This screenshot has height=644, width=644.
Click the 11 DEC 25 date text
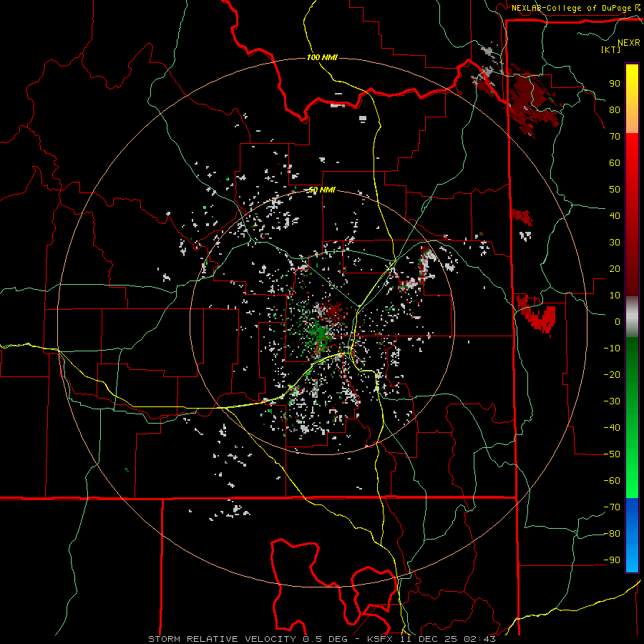[430, 639]
